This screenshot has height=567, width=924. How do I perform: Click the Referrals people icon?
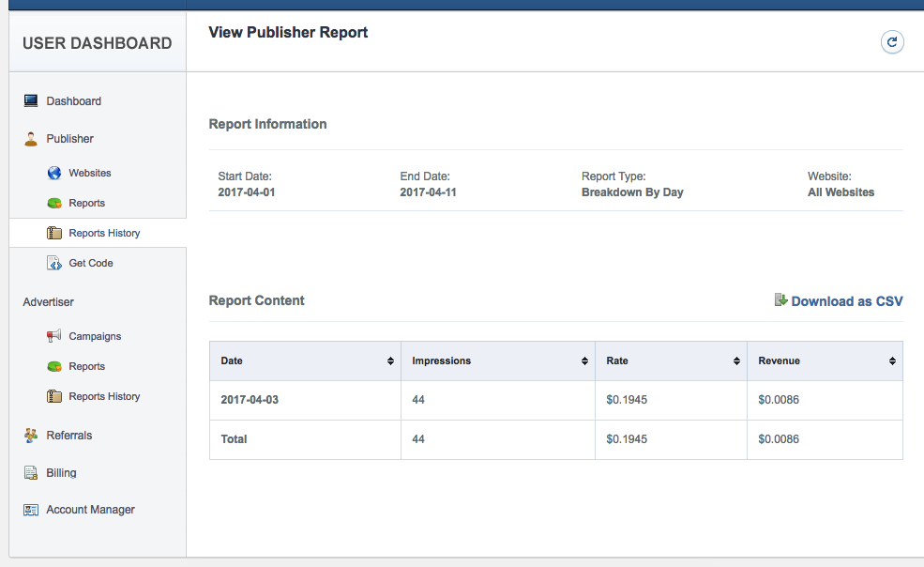coord(31,436)
